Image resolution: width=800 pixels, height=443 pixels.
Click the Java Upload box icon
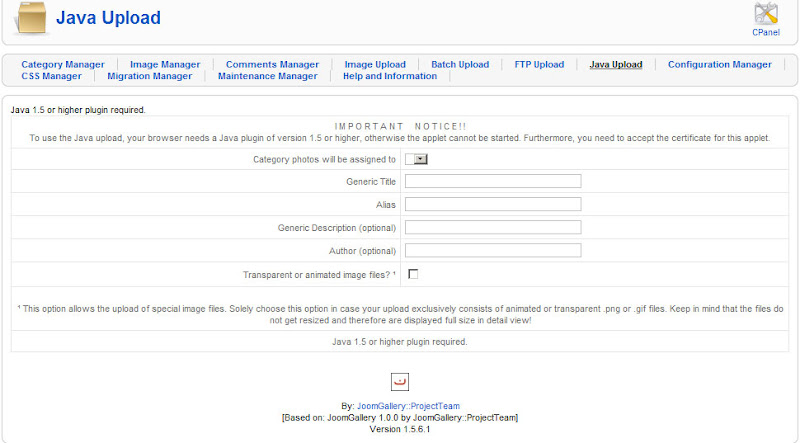[x=30, y=19]
